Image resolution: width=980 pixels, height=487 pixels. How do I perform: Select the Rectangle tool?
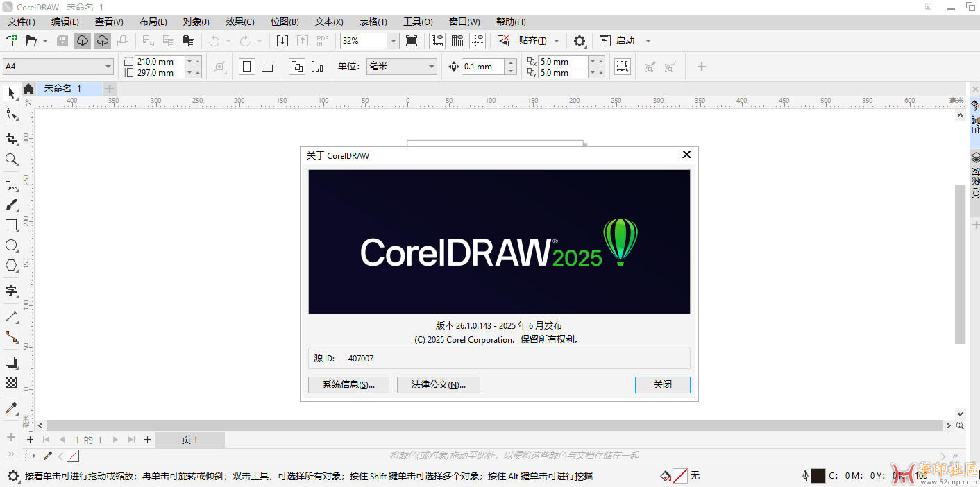(11, 225)
